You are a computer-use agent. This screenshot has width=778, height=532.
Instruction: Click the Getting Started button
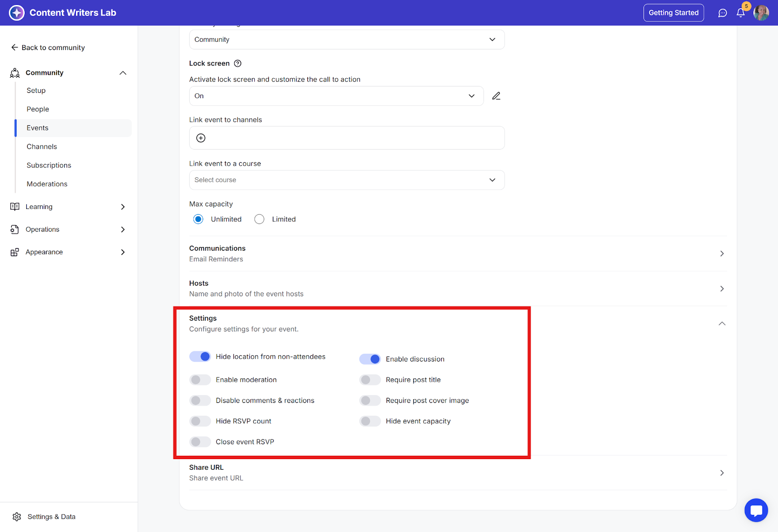click(673, 13)
